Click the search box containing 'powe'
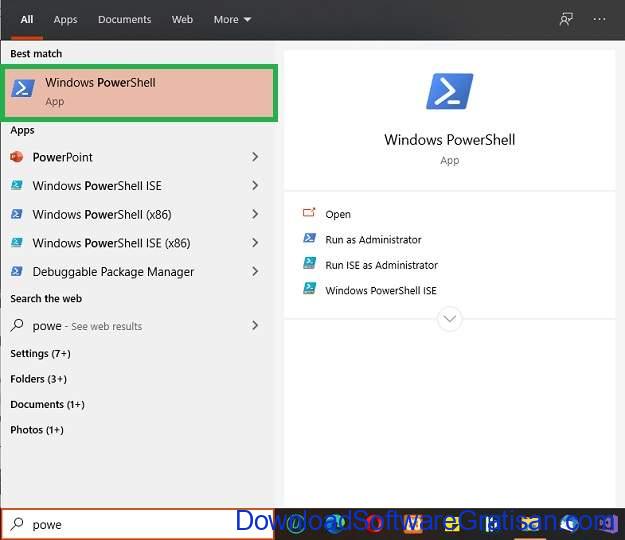Screen dimensions: 625x540 click(138, 524)
